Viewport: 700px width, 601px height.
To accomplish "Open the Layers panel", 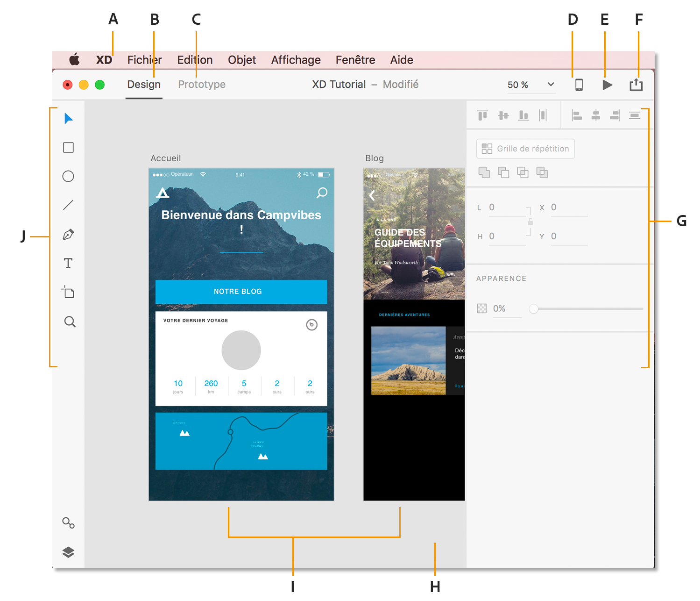I will [x=68, y=552].
